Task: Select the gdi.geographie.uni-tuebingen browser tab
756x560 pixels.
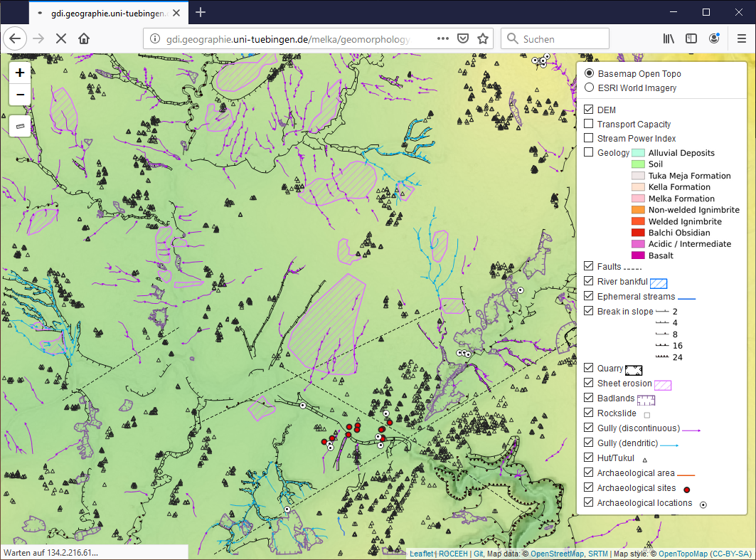Action: [109, 13]
